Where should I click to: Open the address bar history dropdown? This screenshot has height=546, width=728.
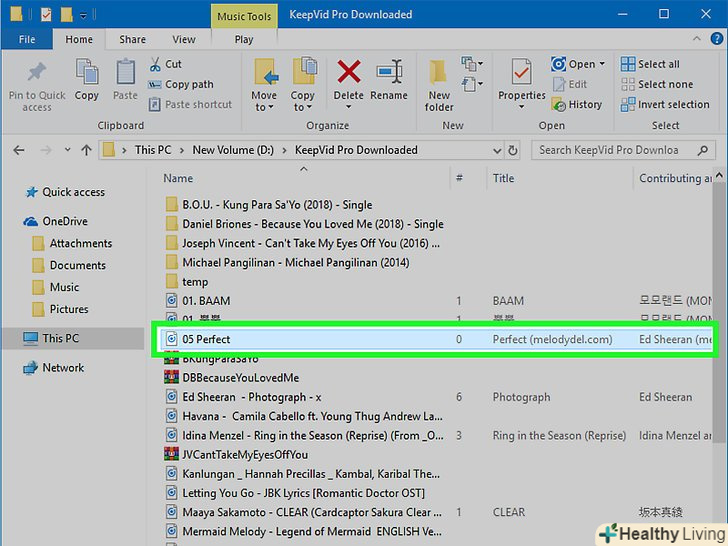pyautogui.click(x=494, y=150)
